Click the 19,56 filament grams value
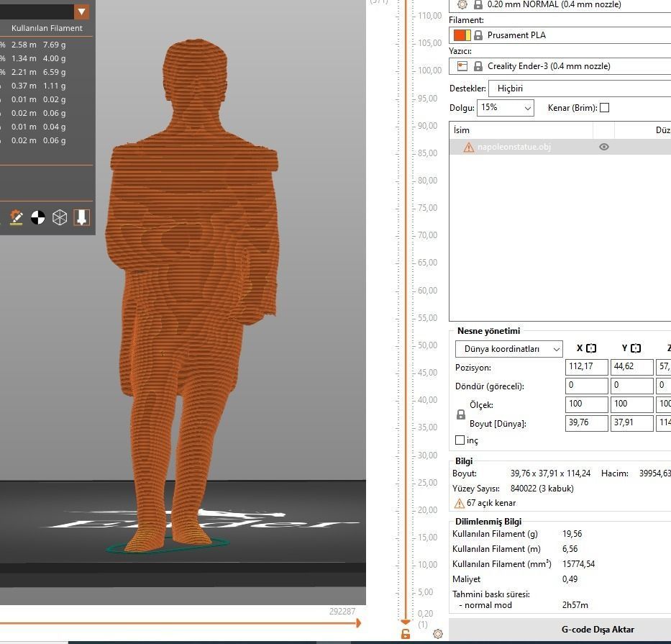The width and height of the screenshot is (671, 644). (572, 534)
